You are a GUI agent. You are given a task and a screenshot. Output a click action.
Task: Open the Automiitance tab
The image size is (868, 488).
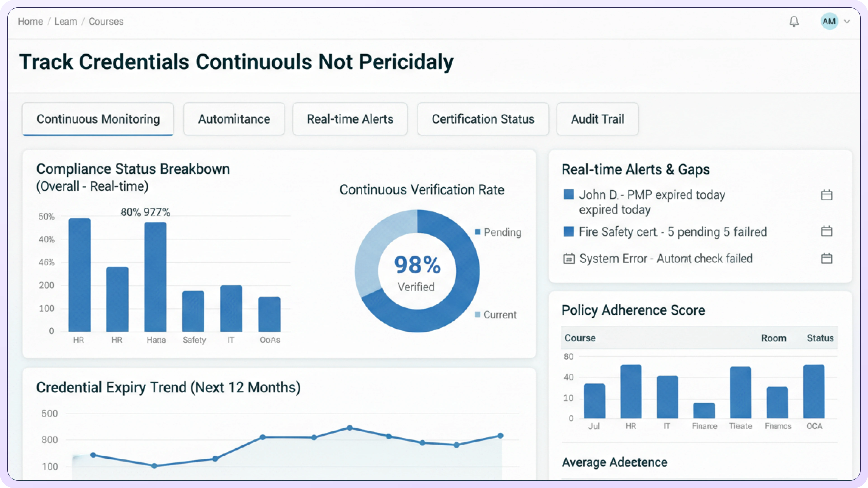tap(234, 119)
